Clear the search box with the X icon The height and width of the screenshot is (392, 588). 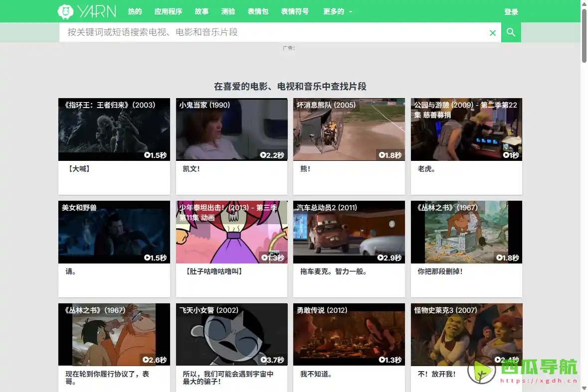(x=492, y=32)
